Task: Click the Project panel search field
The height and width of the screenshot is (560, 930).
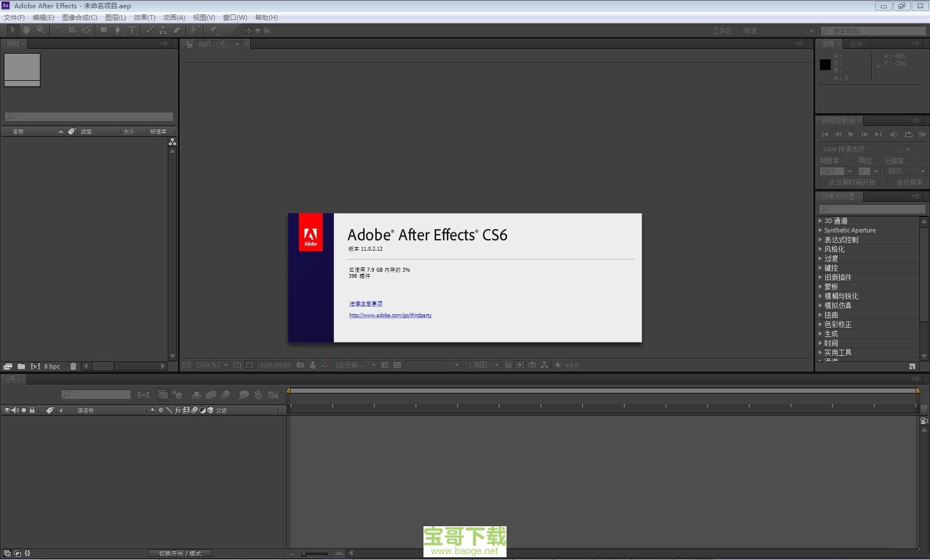Action: 89,116
